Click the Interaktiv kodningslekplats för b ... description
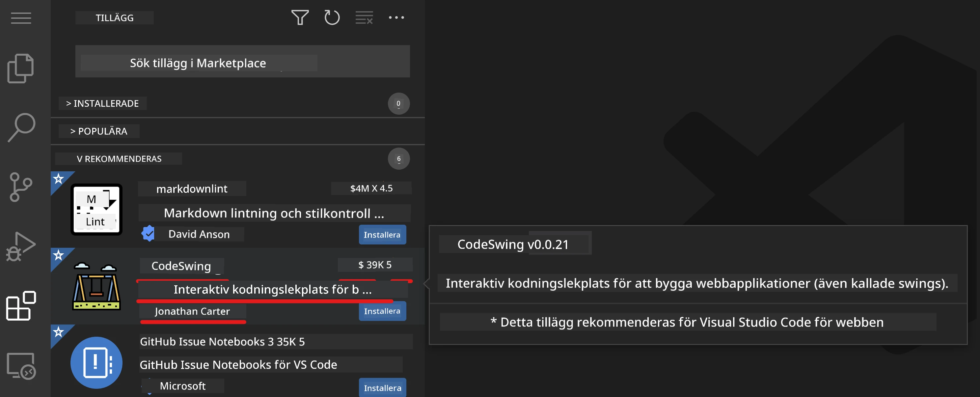 pos(272,290)
